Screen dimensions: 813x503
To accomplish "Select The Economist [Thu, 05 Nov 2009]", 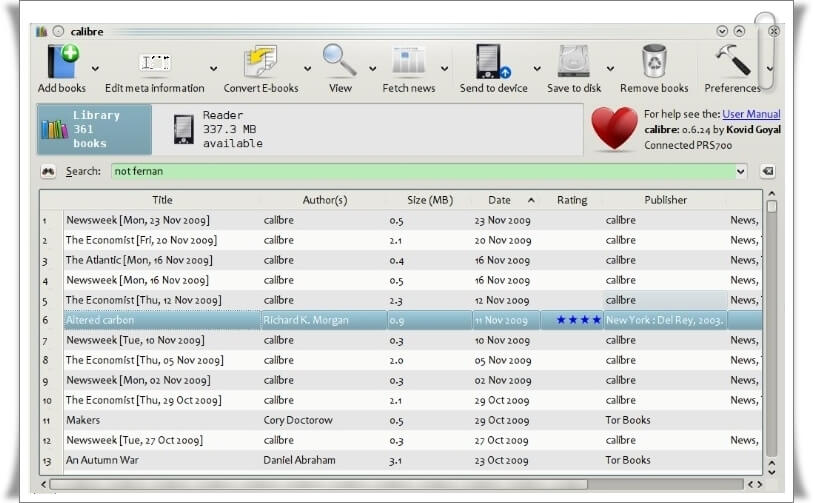I will (144, 360).
